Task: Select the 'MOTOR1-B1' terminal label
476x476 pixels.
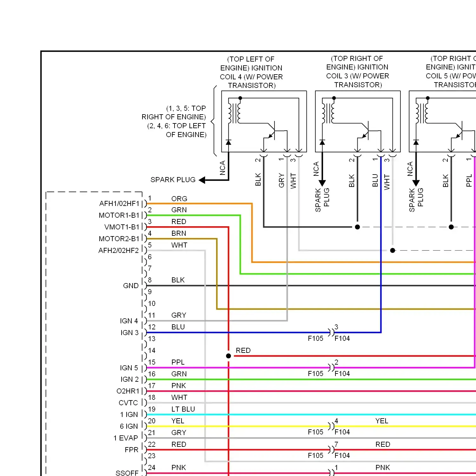Action: pos(119,215)
